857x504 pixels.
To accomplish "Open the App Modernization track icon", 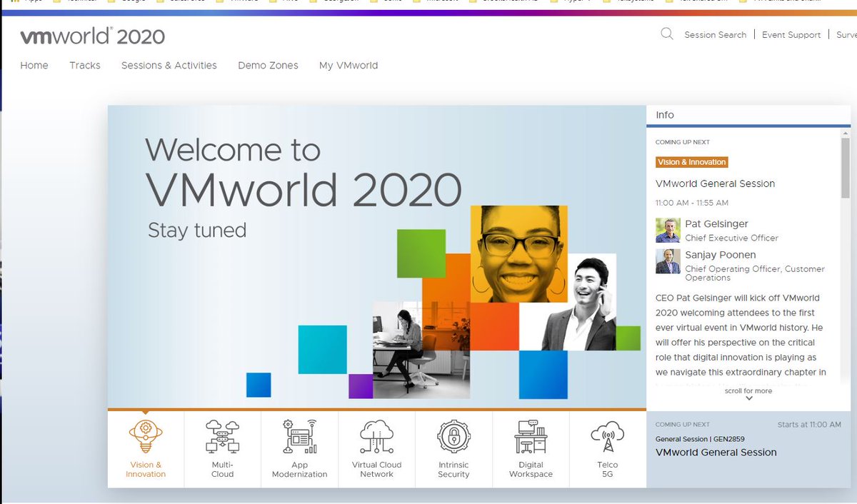I will click(299, 438).
